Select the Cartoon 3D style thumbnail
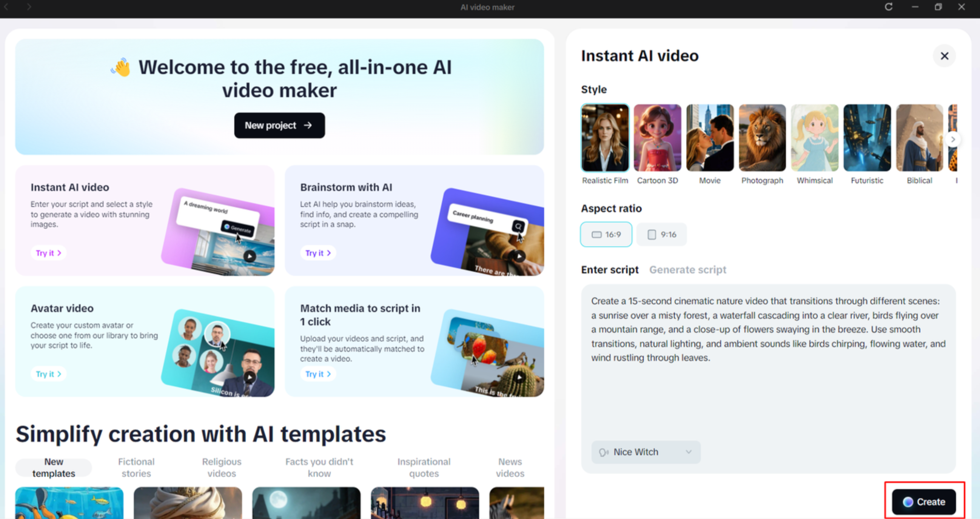 pyautogui.click(x=657, y=138)
